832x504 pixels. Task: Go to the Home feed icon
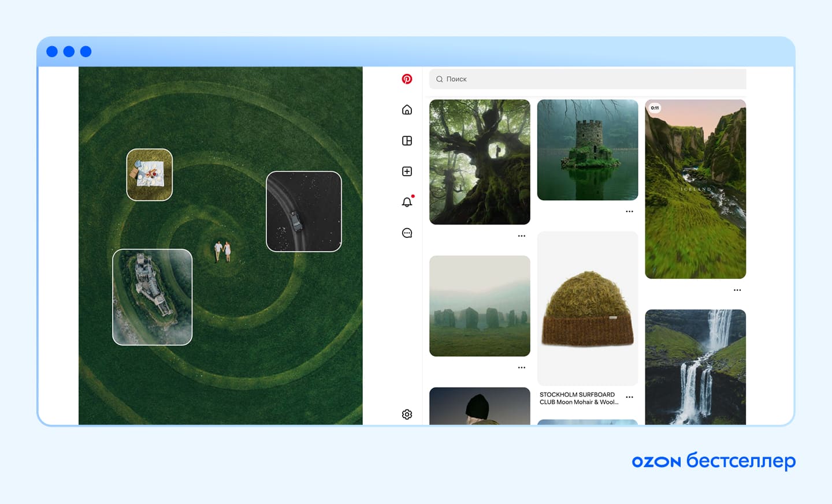[x=407, y=110]
